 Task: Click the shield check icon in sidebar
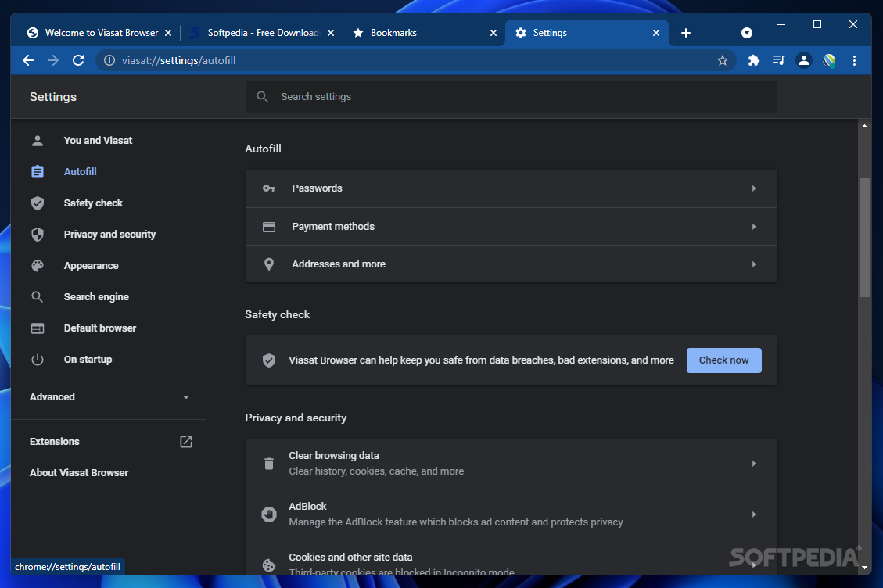tap(38, 203)
